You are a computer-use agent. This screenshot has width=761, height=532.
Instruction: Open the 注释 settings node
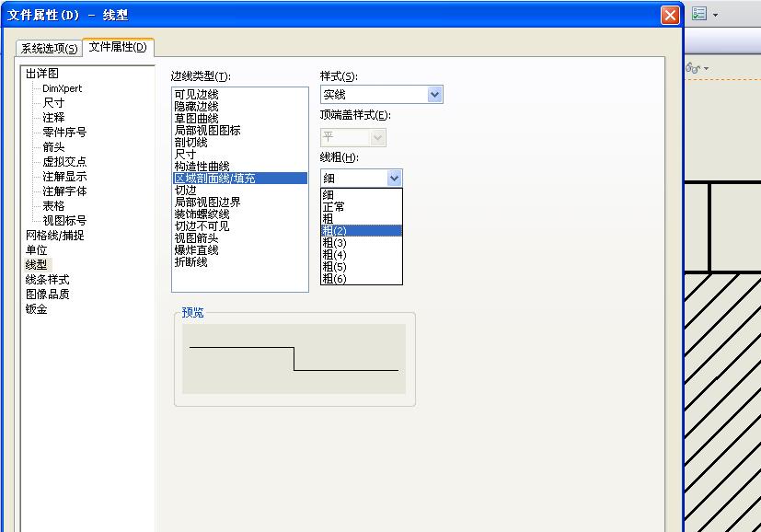(x=53, y=118)
